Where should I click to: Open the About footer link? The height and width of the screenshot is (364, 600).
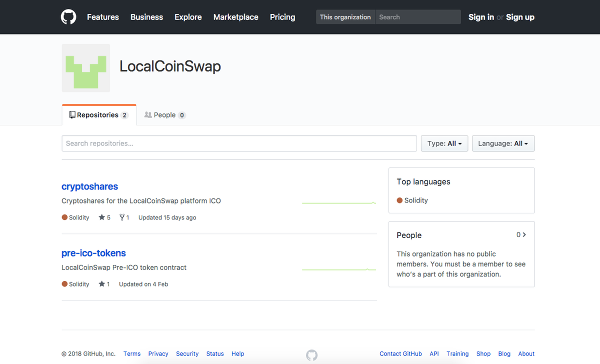pyautogui.click(x=526, y=353)
